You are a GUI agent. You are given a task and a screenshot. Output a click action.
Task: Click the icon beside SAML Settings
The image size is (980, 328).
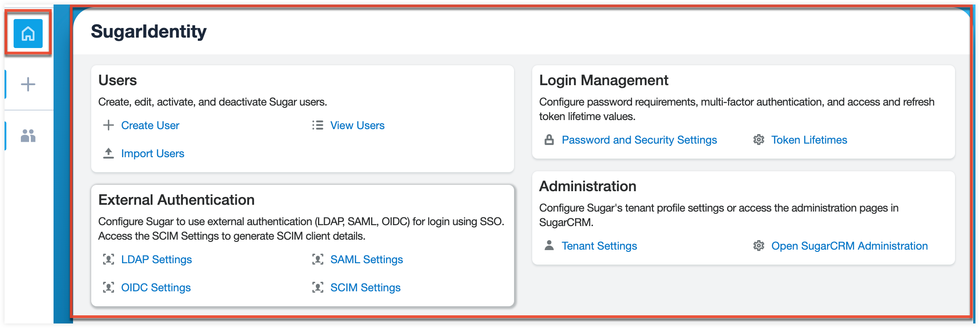318,259
